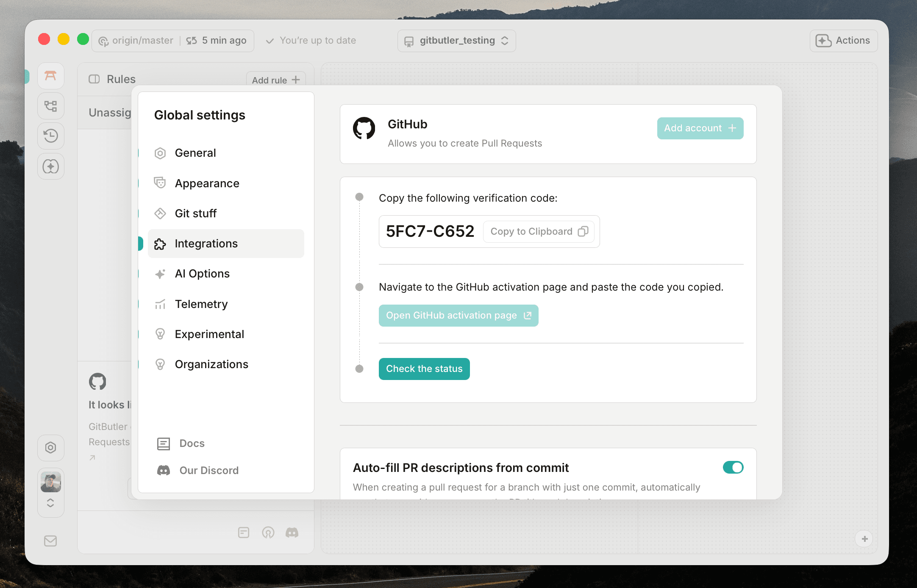Open the branches view from the sidebar
This screenshot has width=917, height=588.
point(50,105)
